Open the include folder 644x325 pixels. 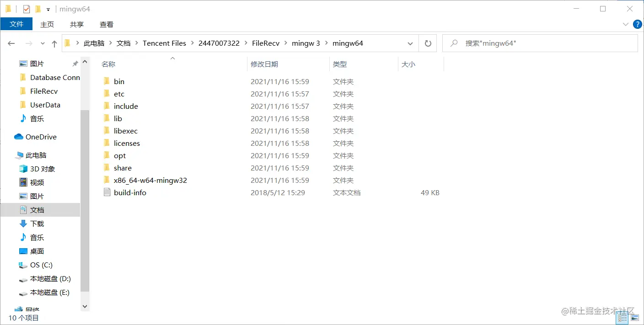click(x=126, y=106)
